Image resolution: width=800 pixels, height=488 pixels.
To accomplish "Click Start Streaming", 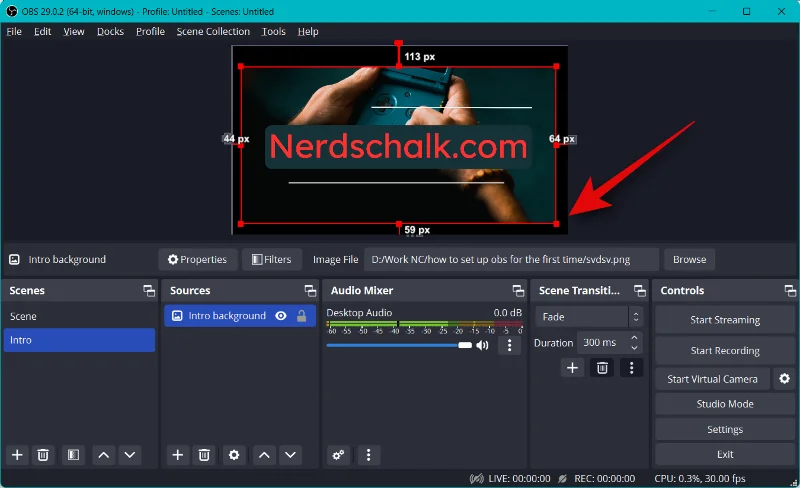I will tap(725, 320).
